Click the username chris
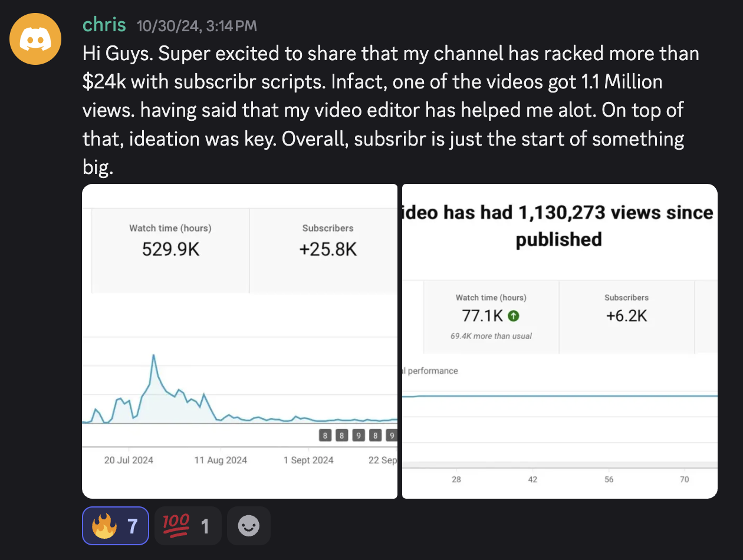743x560 pixels. [104, 25]
